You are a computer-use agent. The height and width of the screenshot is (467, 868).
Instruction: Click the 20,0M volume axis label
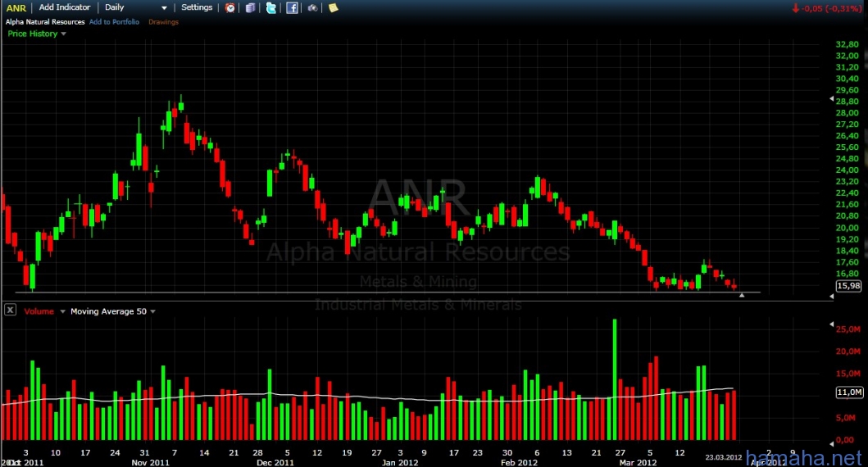848,351
